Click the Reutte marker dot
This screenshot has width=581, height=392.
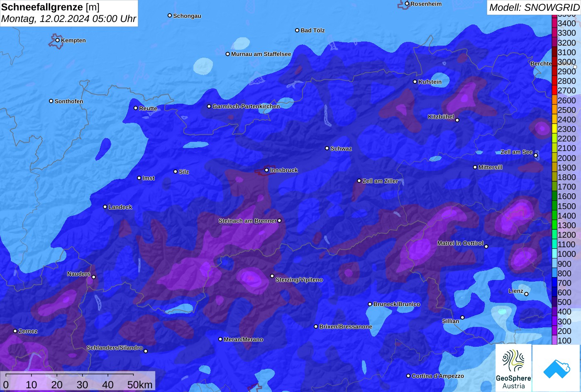[x=136, y=108]
